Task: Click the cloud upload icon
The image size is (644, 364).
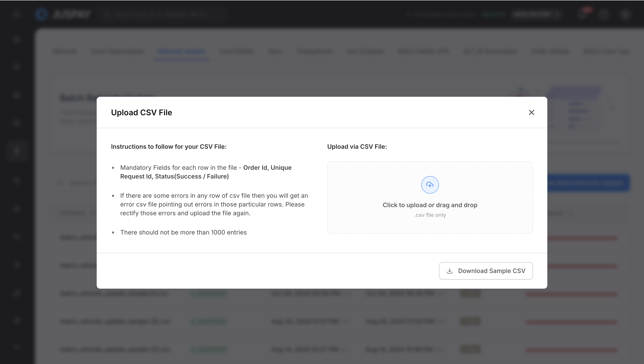Action: [430, 185]
